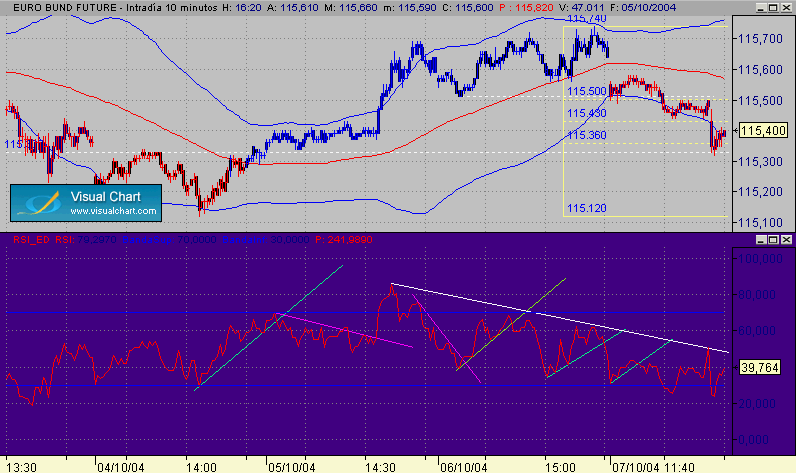Close the RSI_ED indicator panel
The width and height of the screenshot is (796, 473).
coord(786,240)
